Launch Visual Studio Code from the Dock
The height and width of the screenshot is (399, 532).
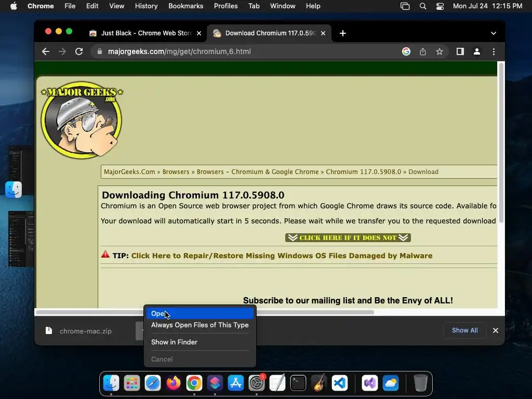(340, 383)
